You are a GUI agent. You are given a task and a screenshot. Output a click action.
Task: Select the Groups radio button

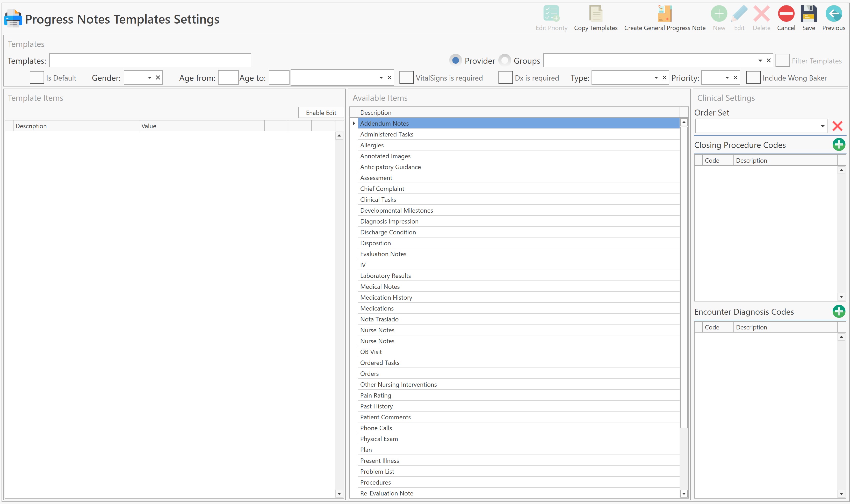click(x=505, y=60)
